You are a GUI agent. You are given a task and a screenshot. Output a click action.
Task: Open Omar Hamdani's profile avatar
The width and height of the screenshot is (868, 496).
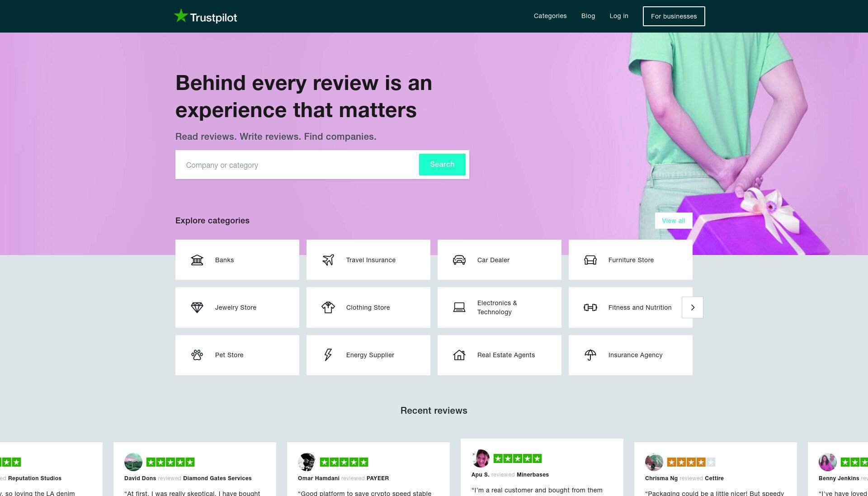[307, 462]
